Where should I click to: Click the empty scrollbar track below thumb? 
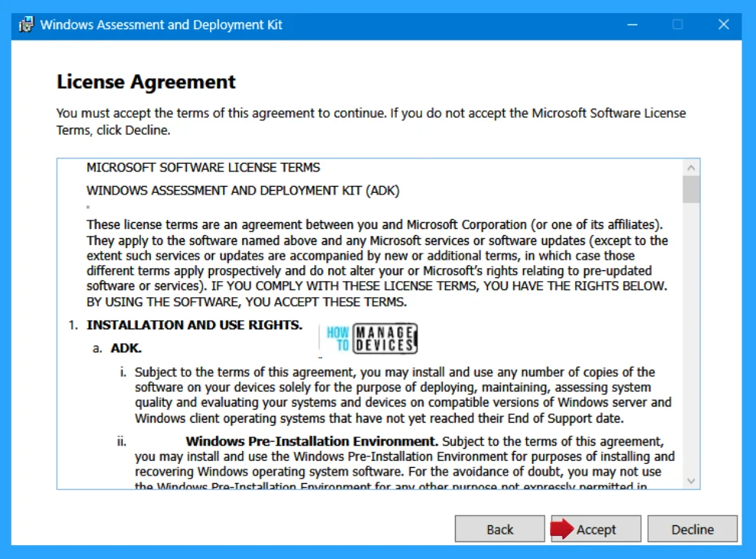(x=691, y=345)
